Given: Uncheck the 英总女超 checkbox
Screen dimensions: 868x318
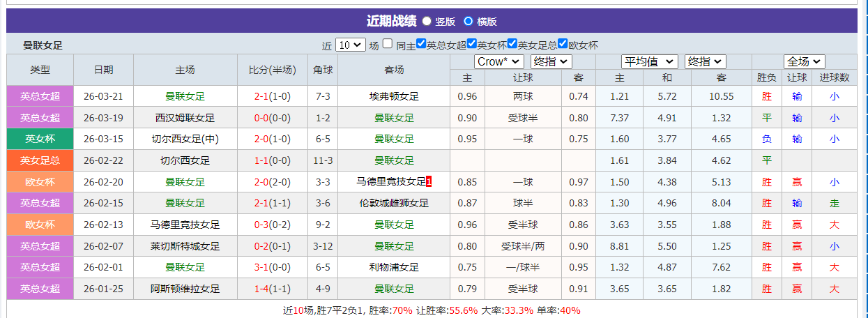Looking at the screenshot, I should (x=421, y=43).
